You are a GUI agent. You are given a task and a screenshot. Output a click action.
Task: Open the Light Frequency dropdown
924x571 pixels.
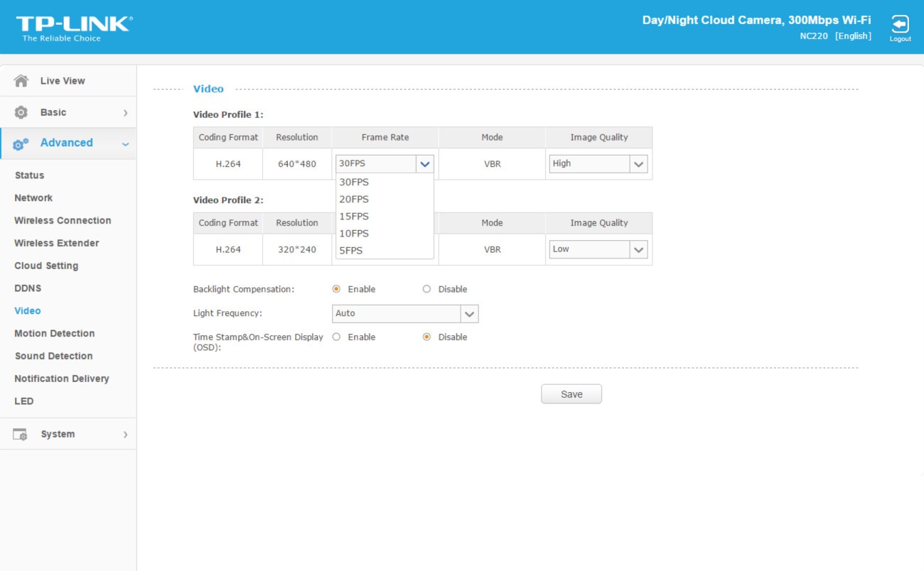tap(469, 314)
